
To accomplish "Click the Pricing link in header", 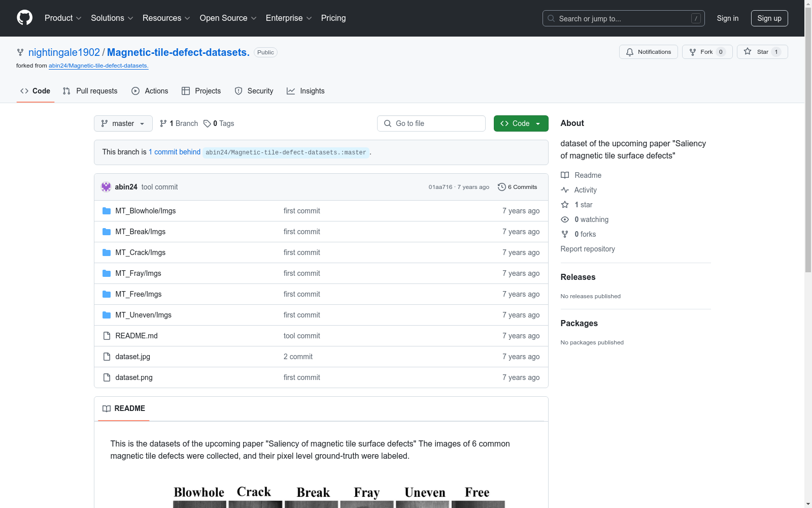I will coord(333,18).
